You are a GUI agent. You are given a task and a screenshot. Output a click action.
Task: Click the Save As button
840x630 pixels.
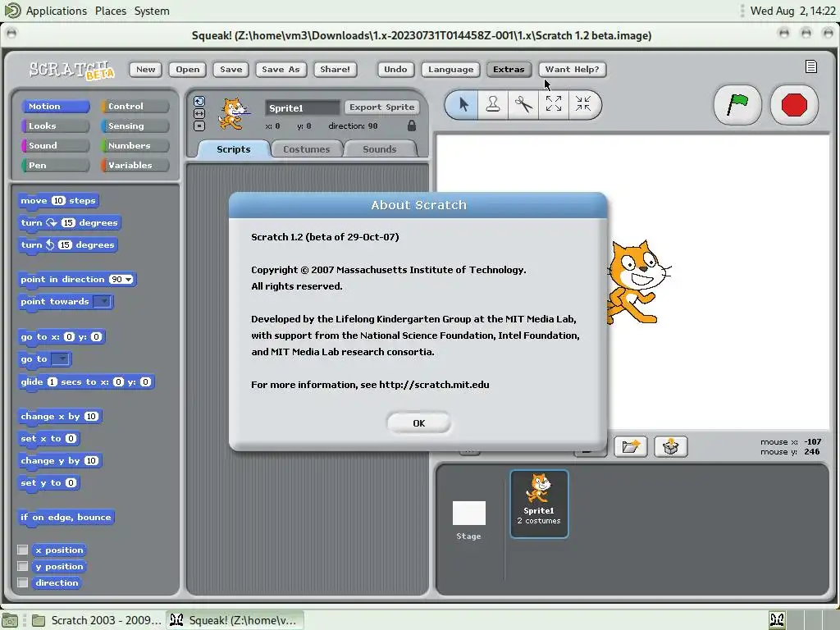pyautogui.click(x=281, y=69)
